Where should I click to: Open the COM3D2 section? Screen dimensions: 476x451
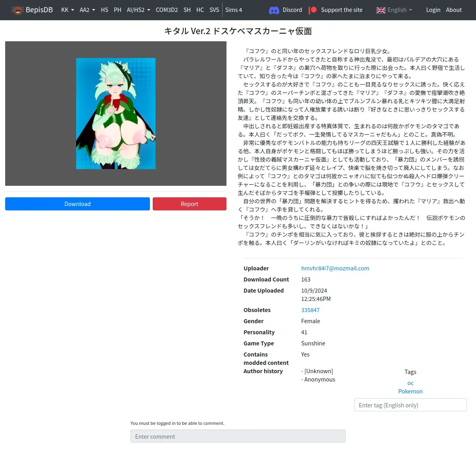pos(167,10)
